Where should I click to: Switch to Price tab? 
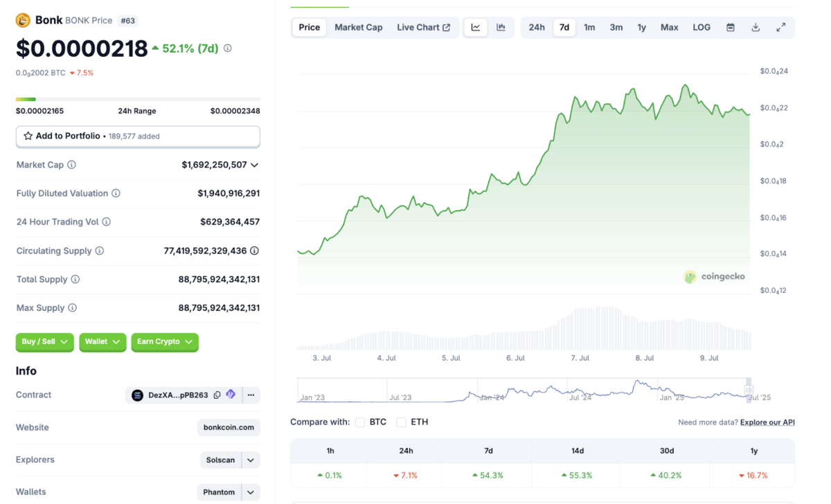pos(310,28)
